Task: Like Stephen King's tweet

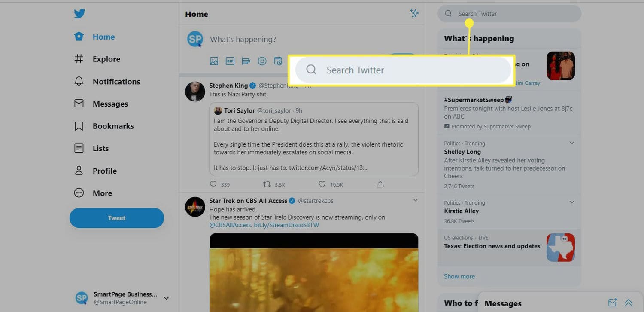Action: (322, 184)
